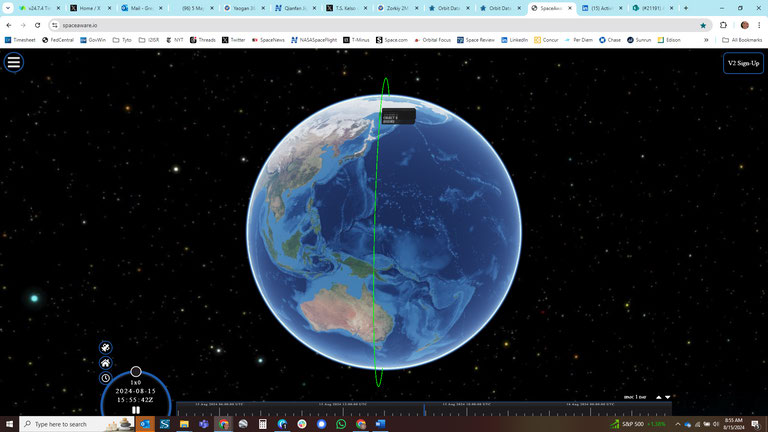The image size is (768, 432).
Task: Open the Orbital Focus bookmark
Action: (x=432, y=40)
